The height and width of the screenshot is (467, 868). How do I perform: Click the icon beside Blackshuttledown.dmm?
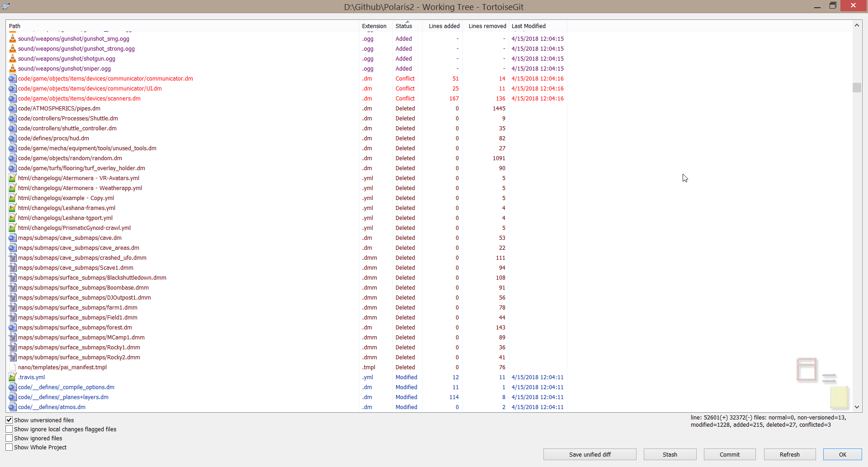point(13,278)
